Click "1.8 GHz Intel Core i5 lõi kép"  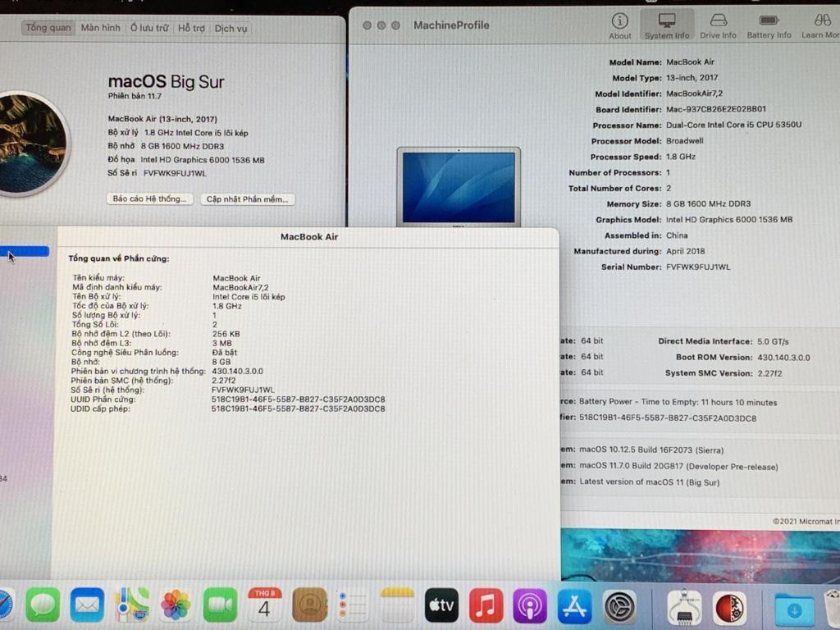tap(196, 133)
